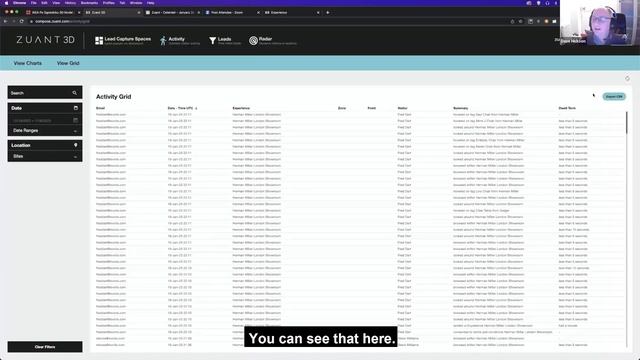Switch to View Grid
Image resolution: width=640 pixels, height=360 pixels.
click(x=68, y=63)
